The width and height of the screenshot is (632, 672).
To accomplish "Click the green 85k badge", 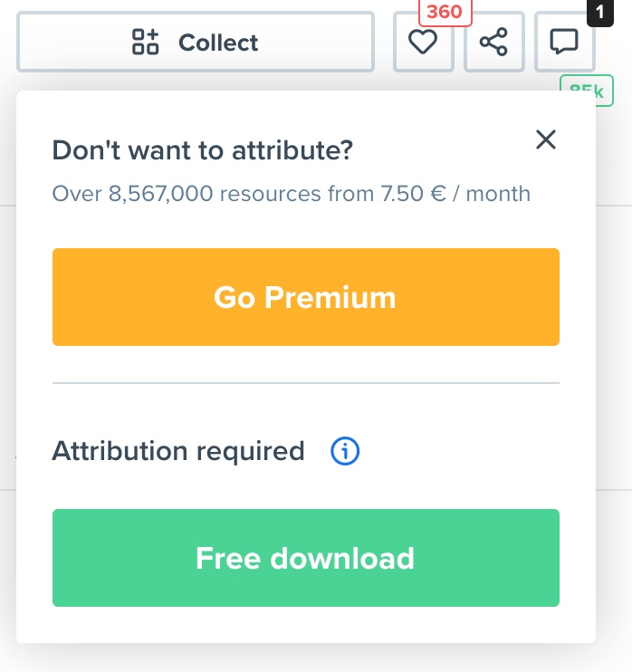I will tap(588, 89).
